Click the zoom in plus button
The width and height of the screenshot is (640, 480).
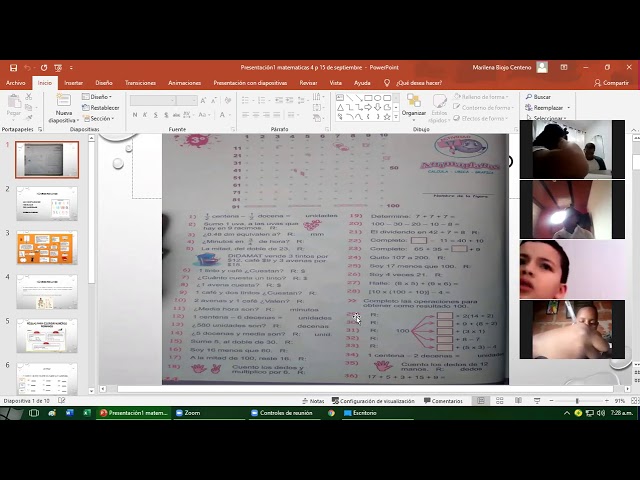607,401
